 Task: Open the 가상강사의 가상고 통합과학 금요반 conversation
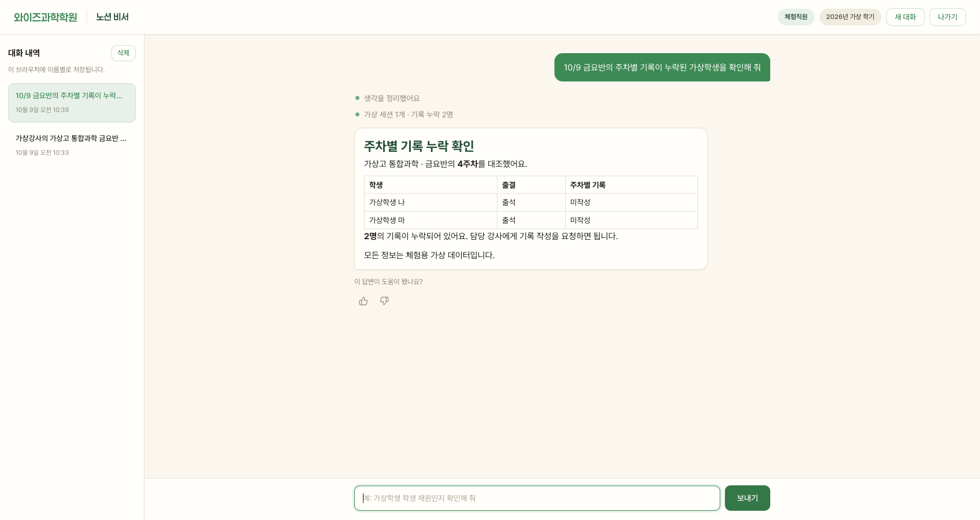pyautogui.click(x=72, y=145)
